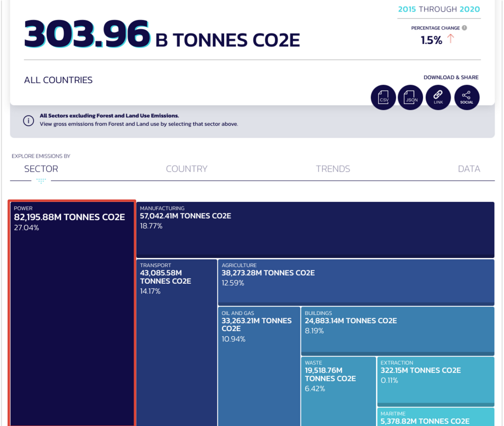Copy the share LINK icon
504x426 pixels.
[438, 97]
